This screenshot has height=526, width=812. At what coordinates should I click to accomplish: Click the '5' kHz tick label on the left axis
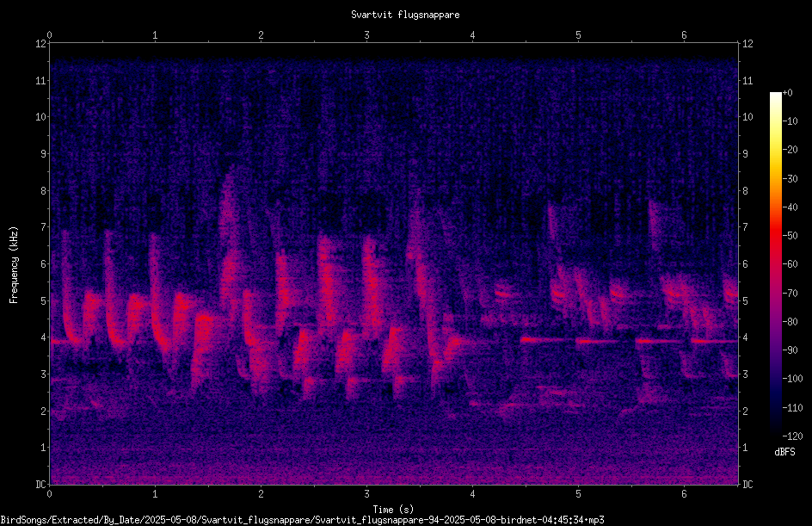tap(43, 300)
